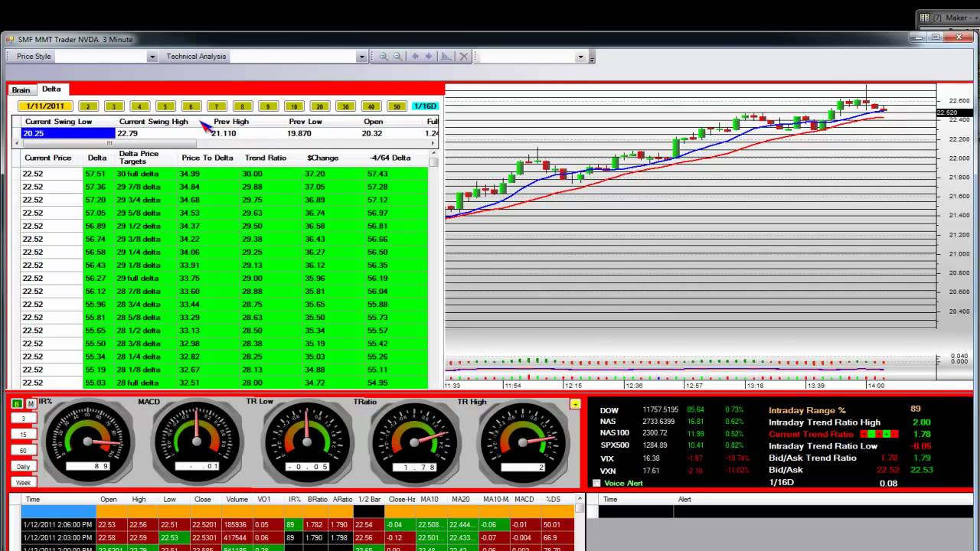Click the MACD gauge dial
This screenshot has height=551, width=980.
[197, 440]
